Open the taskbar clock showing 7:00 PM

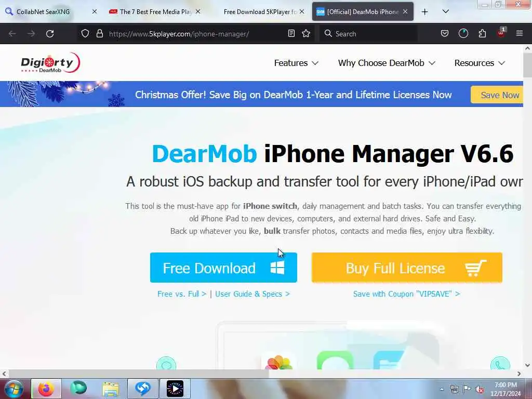tap(506, 389)
